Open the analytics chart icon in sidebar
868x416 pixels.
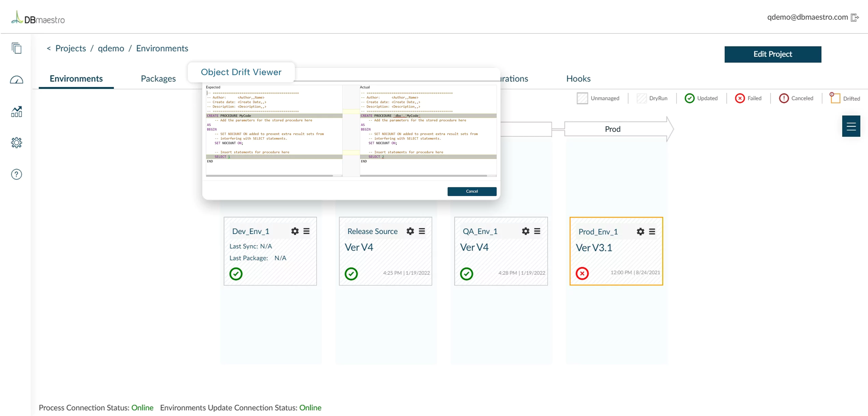pos(16,112)
